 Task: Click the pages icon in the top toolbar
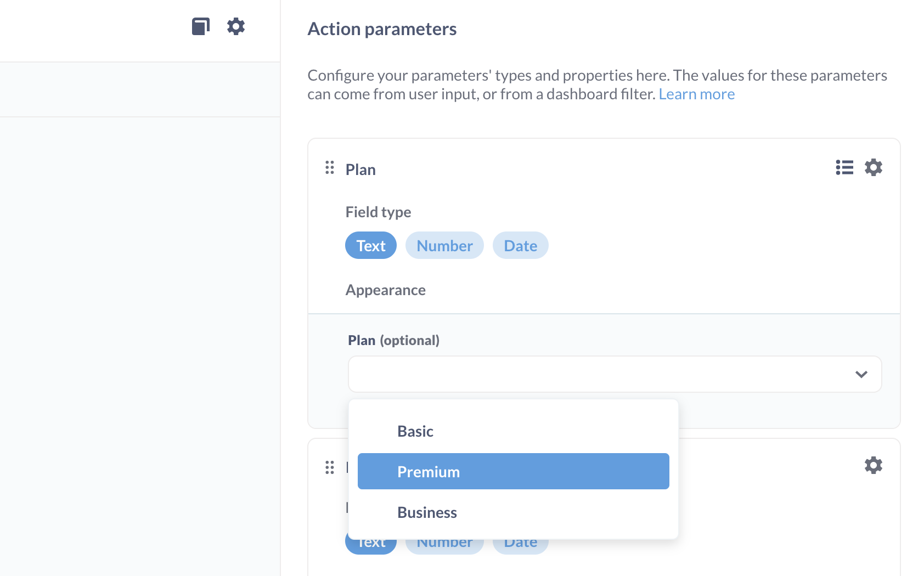tap(200, 26)
